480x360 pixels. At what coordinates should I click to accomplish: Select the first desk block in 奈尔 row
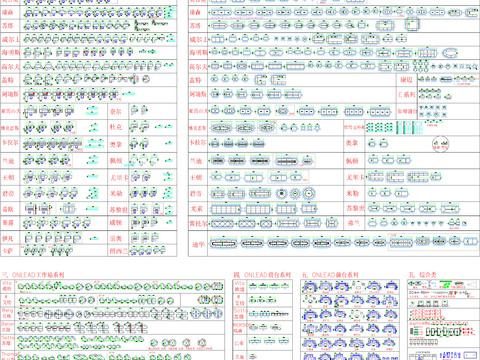coord(134,110)
